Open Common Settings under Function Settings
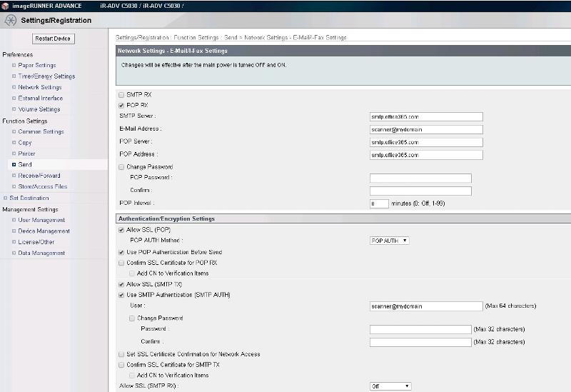 click(x=41, y=131)
